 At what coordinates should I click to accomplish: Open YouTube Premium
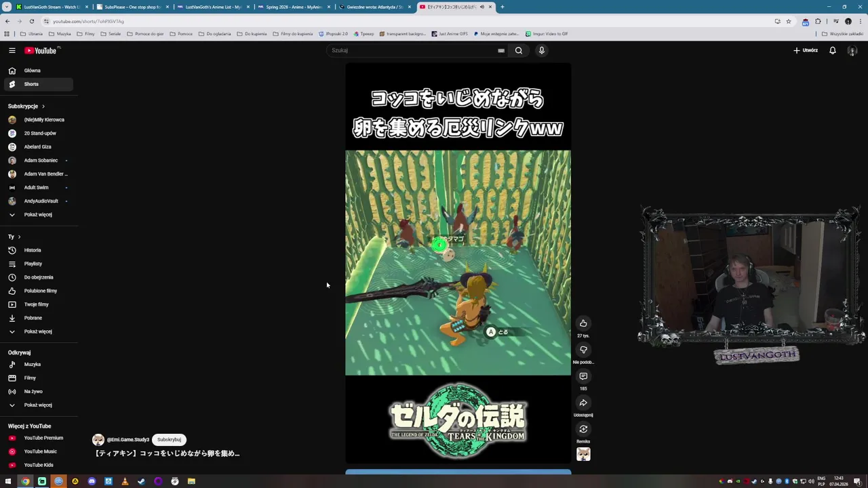pos(38,438)
